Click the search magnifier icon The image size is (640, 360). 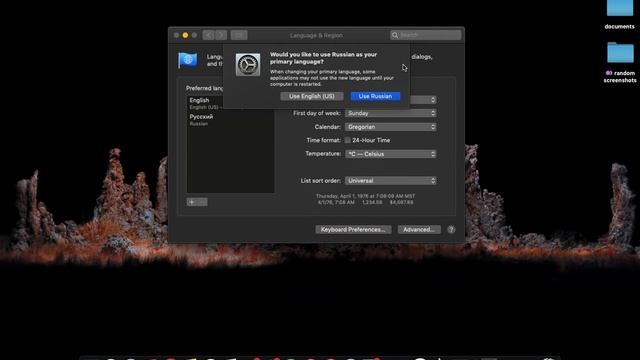395,35
